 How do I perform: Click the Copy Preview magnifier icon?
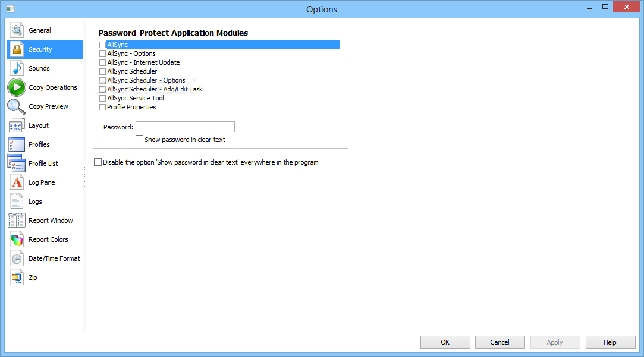pyautogui.click(x=17, y=106)
